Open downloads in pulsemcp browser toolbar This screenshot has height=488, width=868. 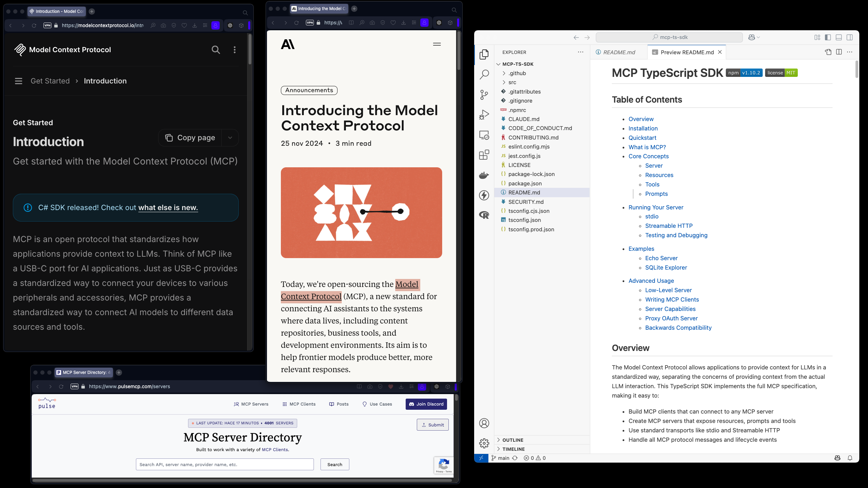pos(401,386)
